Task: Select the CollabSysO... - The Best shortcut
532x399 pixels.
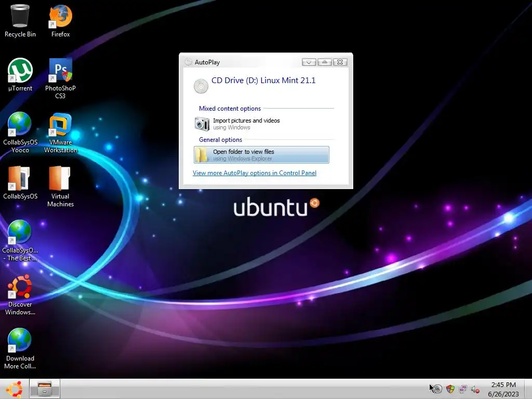Action: click(20, 240)
